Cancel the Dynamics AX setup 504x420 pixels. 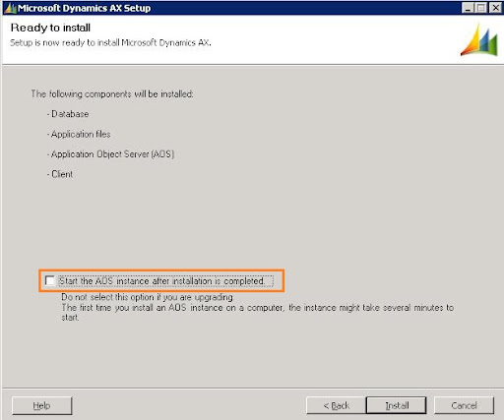click(x=464, y=406)
